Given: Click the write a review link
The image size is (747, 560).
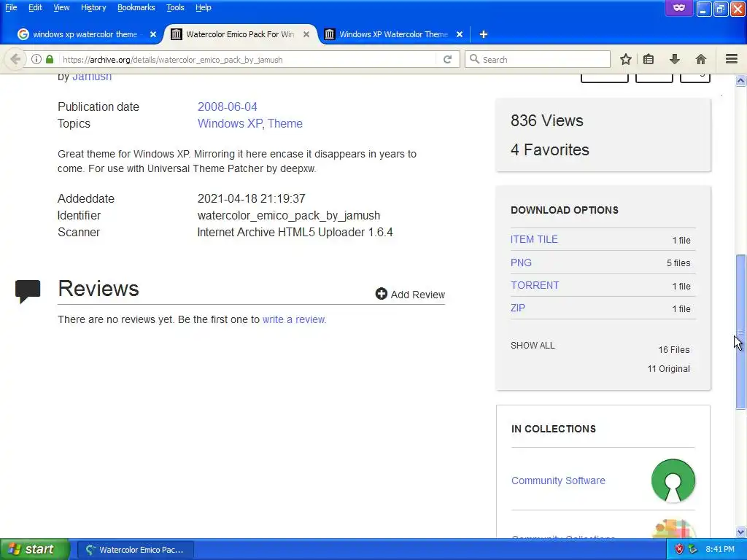Looking at the screenshot, I should 294,319.
